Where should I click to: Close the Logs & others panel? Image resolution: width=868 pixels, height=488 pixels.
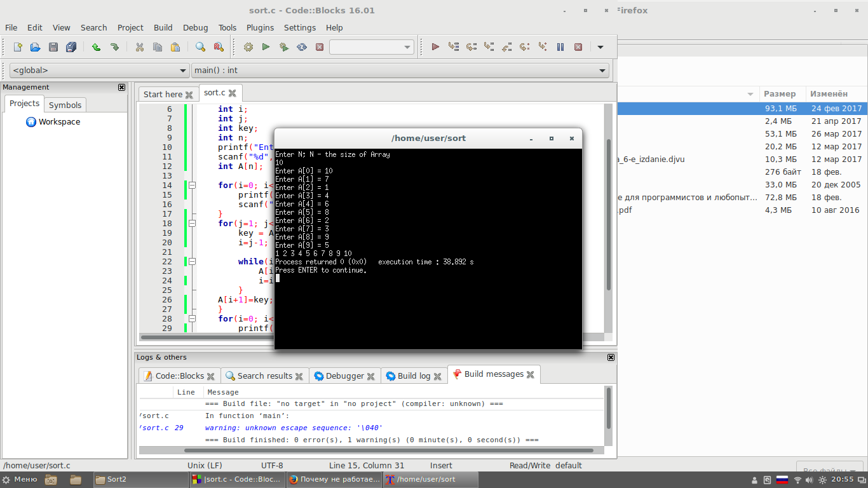(611, 357)
